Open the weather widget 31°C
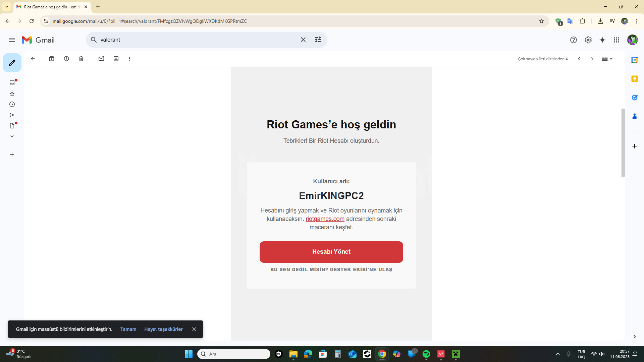644x362 pixels. pyautogui.click(x=19, y=354)
